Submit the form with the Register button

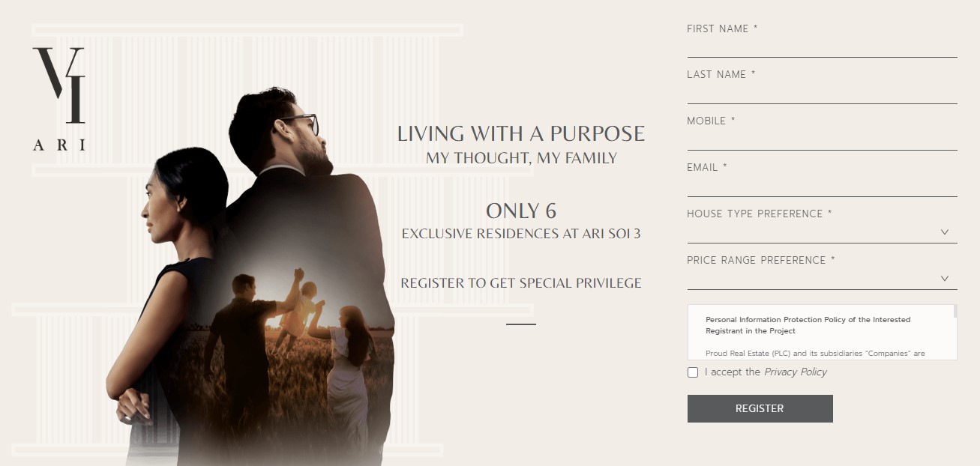click(x=760, y=408)
